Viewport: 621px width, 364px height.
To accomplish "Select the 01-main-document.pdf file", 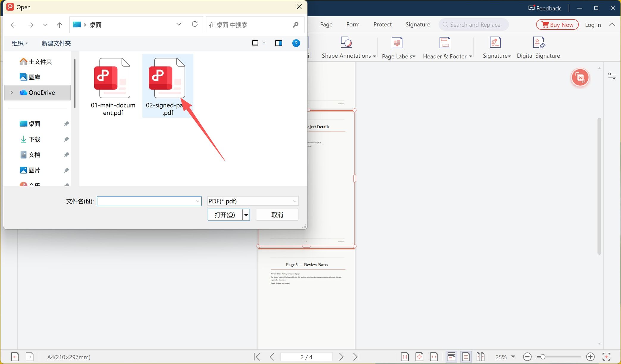I will click(x=113, y=86).
